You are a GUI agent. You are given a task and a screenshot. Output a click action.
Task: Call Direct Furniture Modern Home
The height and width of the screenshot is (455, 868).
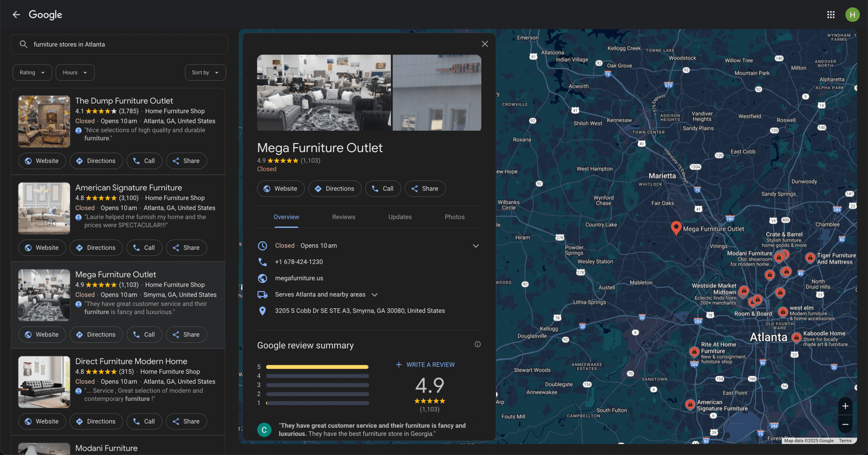144,421
